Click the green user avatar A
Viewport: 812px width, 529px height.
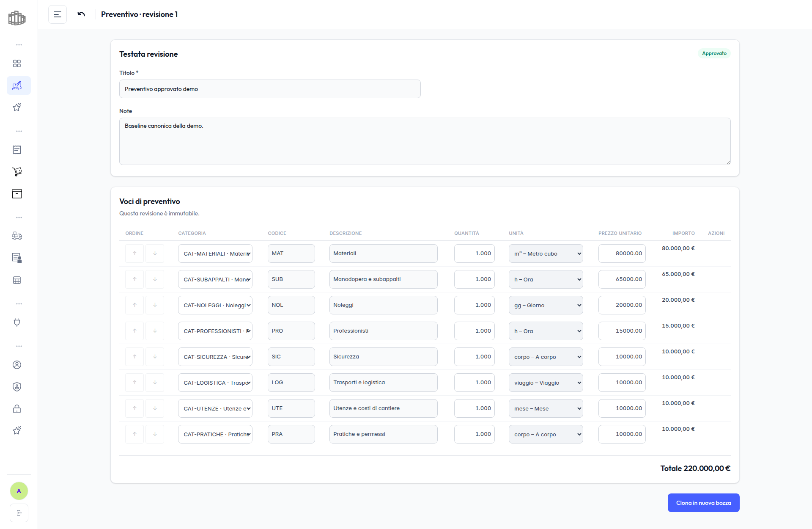(19, 491)
